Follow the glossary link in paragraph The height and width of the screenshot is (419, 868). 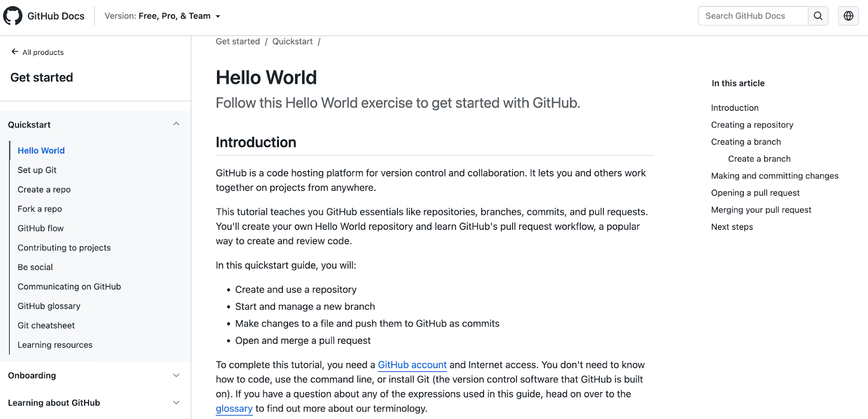(x=234, y=409)
